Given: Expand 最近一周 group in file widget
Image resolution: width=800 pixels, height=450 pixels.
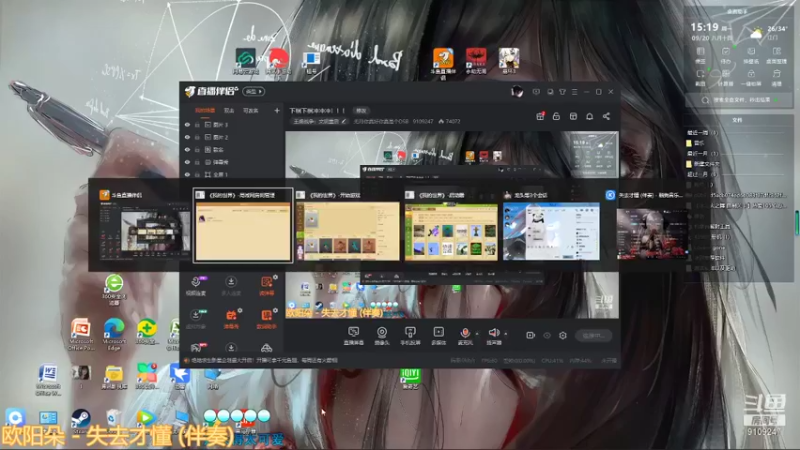Looking at the screenshot, I should click(x=703, y=133).
